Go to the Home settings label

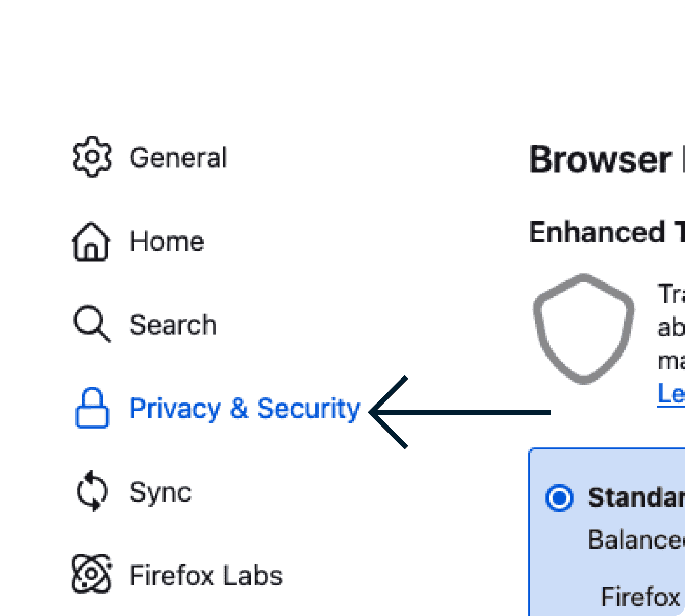coord(167,241)
